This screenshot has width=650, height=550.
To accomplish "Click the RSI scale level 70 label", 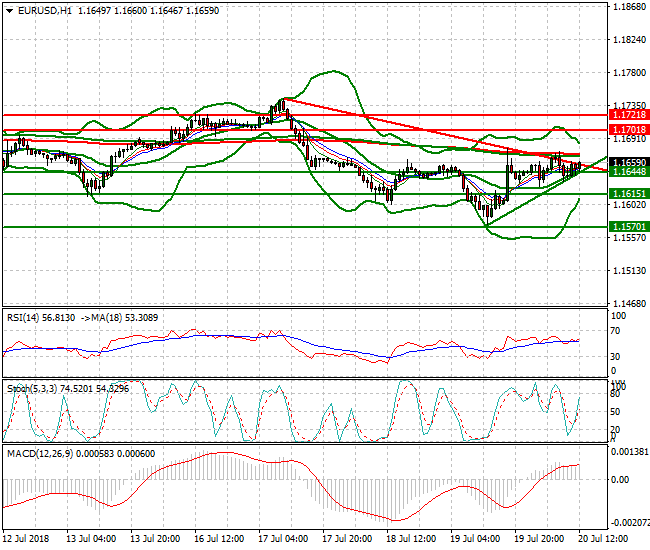I will 616,331.
